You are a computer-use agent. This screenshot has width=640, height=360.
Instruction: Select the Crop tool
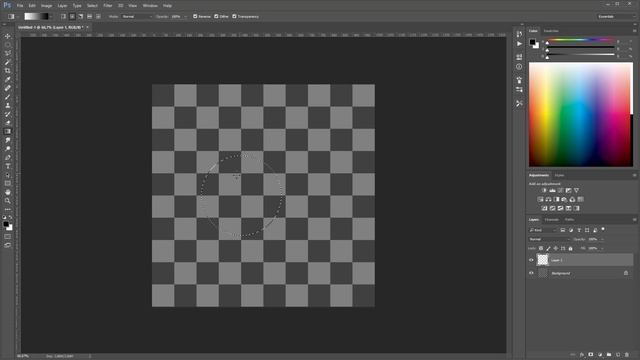[8, 71]
